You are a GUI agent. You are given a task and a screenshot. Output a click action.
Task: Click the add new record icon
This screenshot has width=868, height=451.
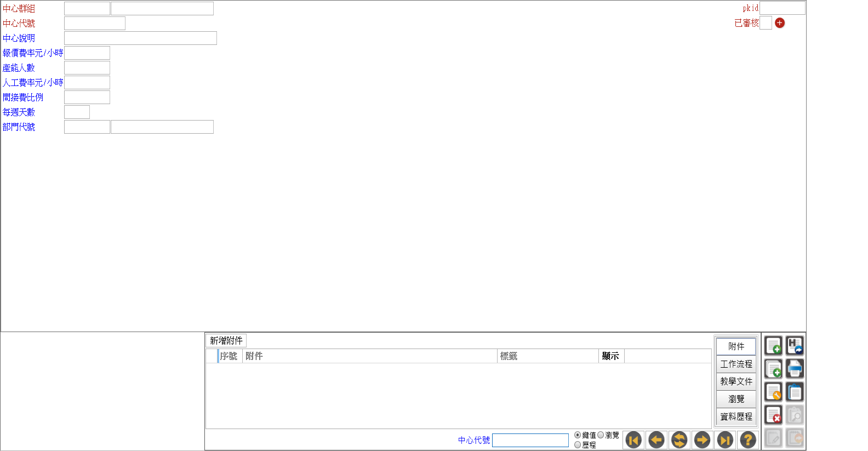(773, 346)
